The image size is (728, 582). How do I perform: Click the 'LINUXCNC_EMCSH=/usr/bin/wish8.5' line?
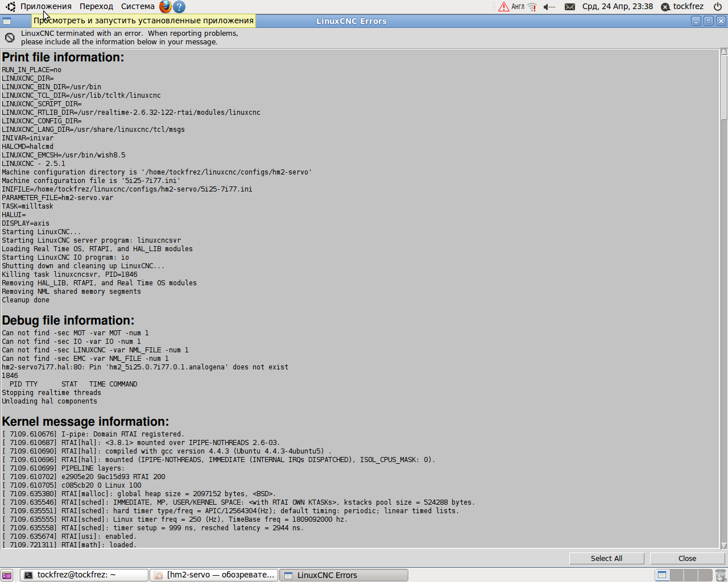64,155
